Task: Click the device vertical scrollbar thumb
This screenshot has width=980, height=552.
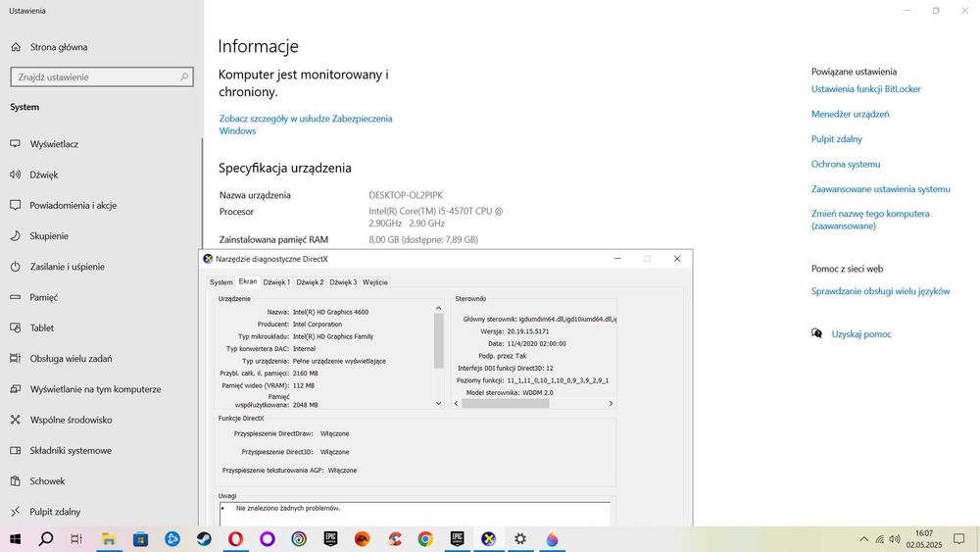Action: (x=439, y=340)
